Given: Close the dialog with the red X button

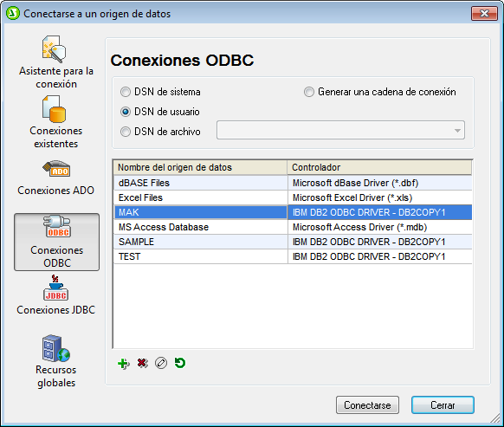Looking at the screenshot, I should point(484,14).
